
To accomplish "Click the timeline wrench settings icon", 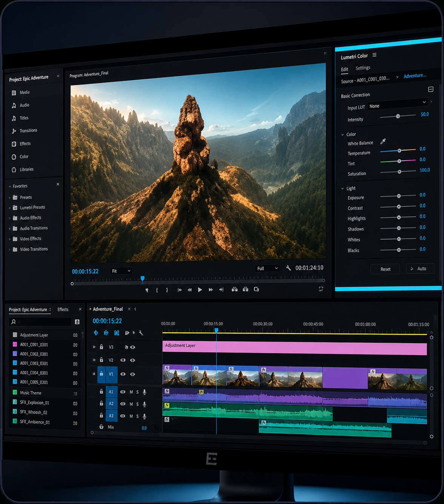I will coord(141,333).
